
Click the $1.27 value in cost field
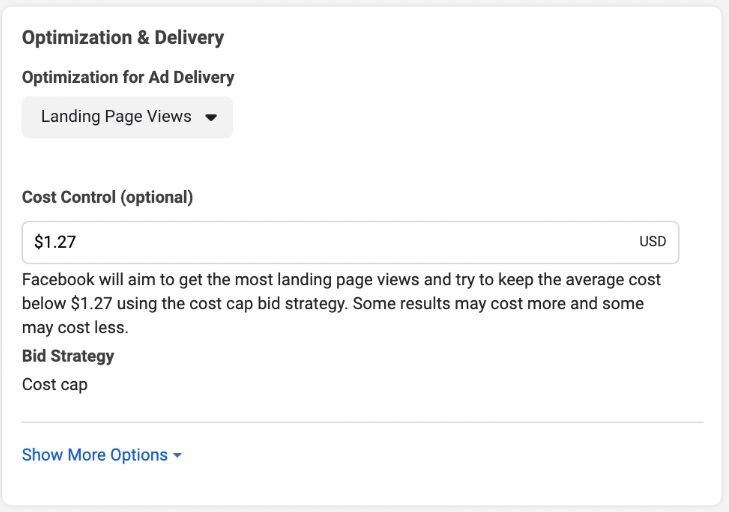click(55, 242)
